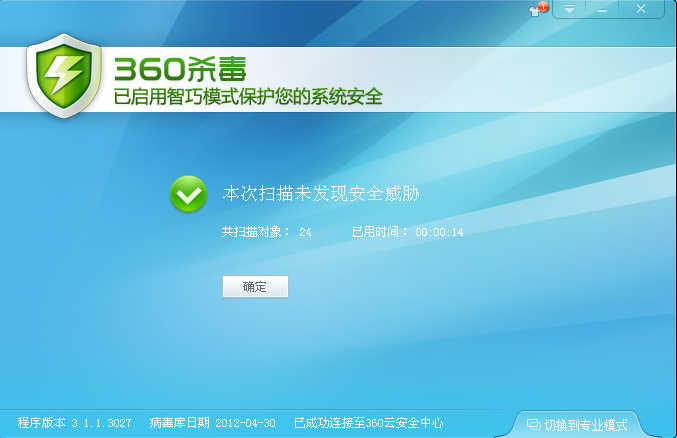Open the skin shirt icon with notification badge

pyautogui.click(x=538, y=10)
